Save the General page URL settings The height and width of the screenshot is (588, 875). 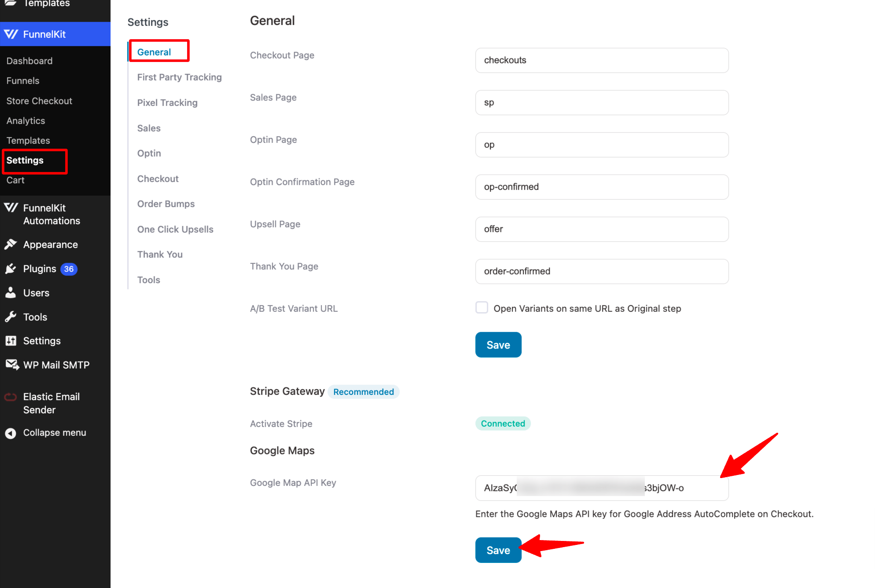click(497, 344)
